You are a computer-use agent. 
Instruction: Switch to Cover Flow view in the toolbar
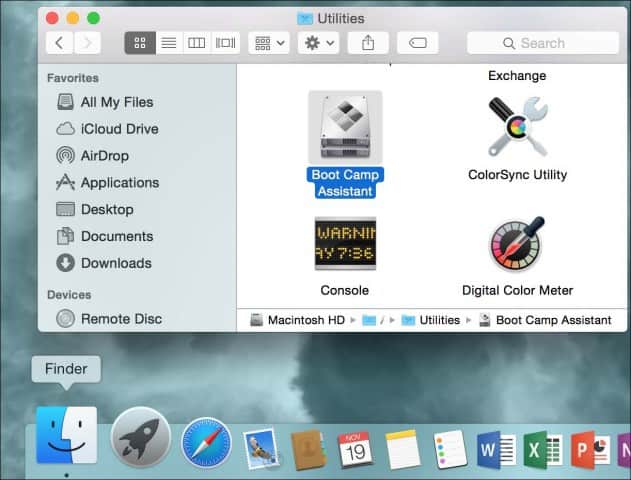click(x=225, y=43)
